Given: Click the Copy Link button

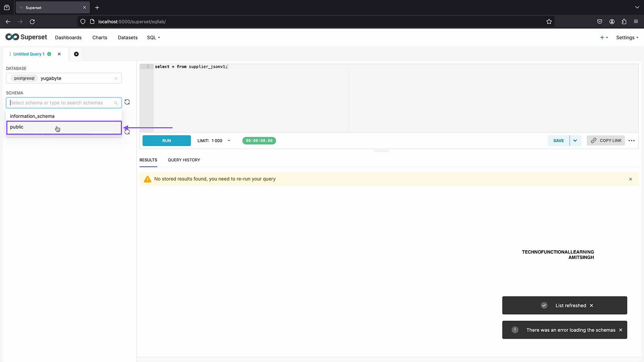Looking at the screenshot, I should 606,141.
